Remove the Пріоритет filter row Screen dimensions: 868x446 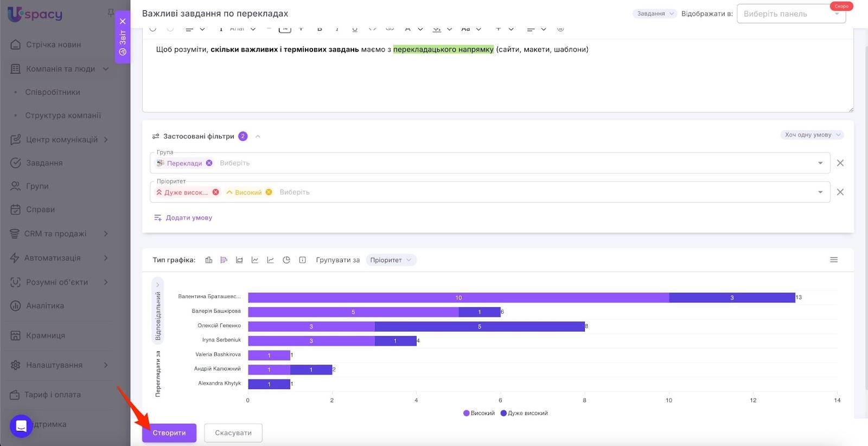pyautogui.click(x=840, y=192)
